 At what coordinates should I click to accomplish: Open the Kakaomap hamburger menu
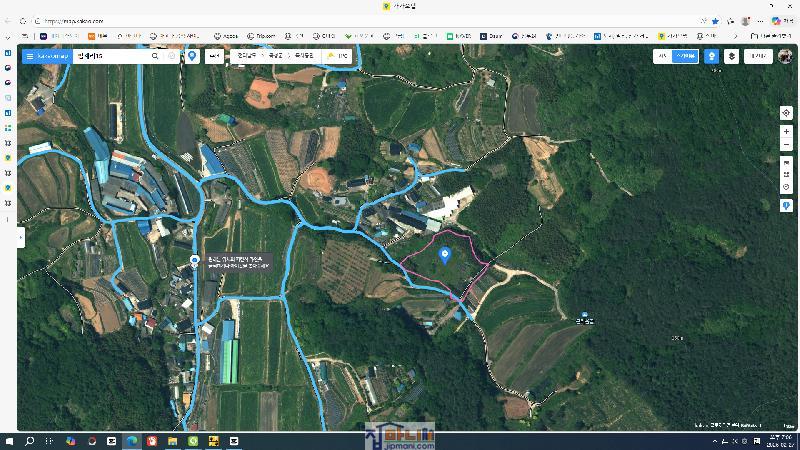30,56
